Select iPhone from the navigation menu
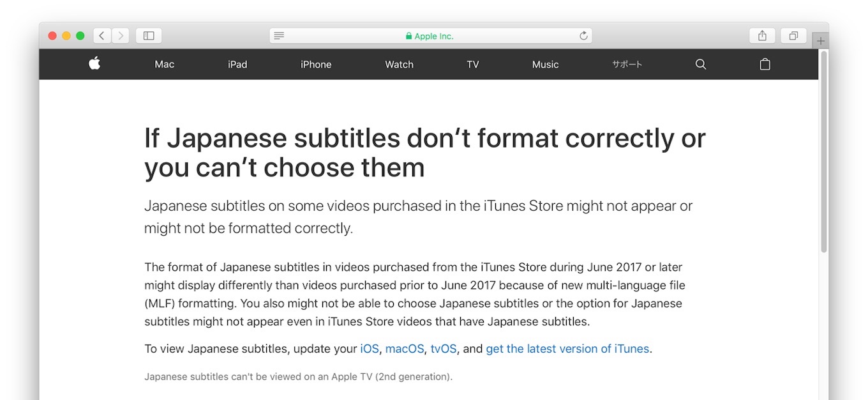This screenshot has height=400, width=868. click(315, 64)
